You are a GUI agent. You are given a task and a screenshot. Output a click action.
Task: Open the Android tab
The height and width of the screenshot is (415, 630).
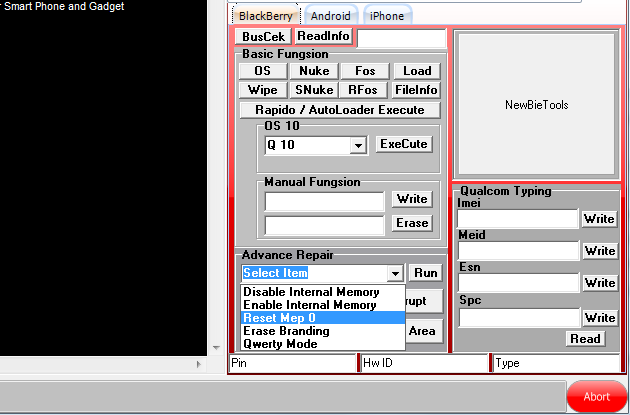(x=331, y=16)
